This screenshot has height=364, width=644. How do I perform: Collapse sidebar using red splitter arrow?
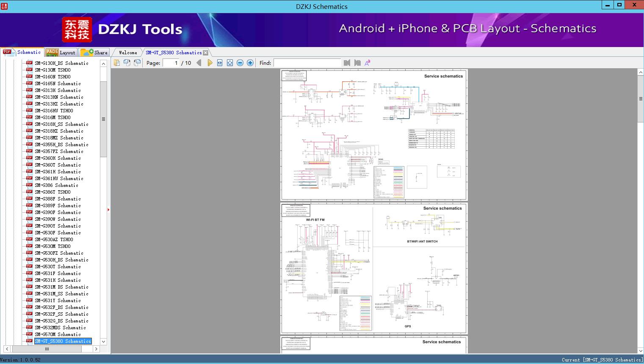108,210
